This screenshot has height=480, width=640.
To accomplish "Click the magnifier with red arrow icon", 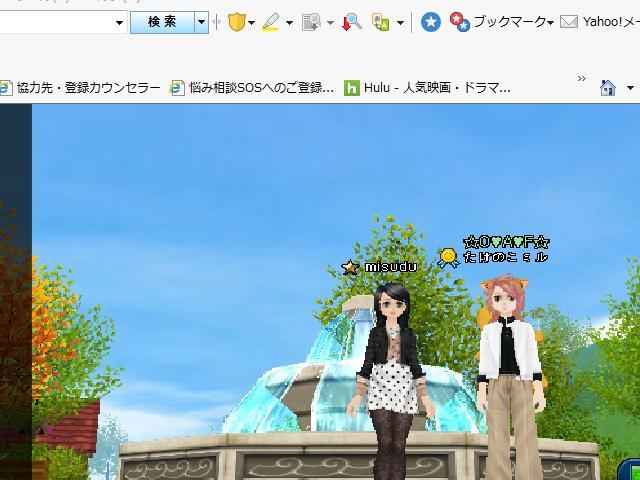I will click(x=350, y=22).
